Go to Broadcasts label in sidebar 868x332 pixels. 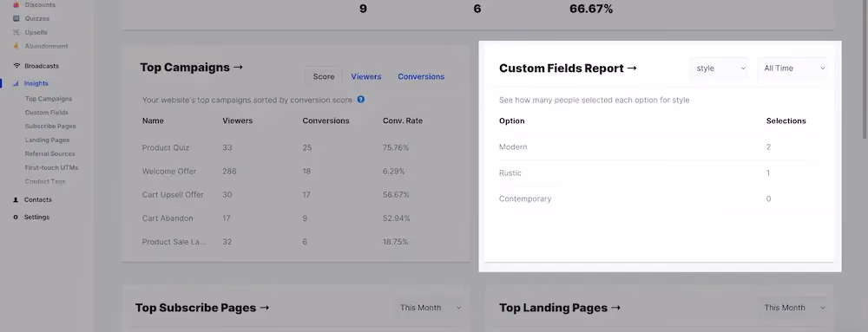click(x=42, y=66)
